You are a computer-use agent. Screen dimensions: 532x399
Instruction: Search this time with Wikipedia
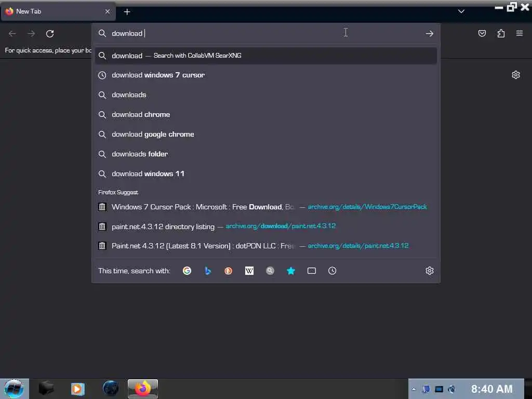[249, 270]
